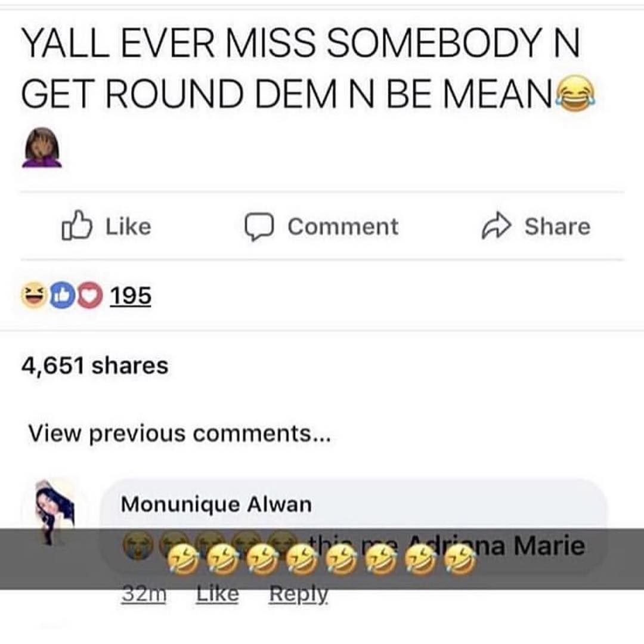The height and width of the screenshot is (644, 644).
Task: Open the 32m comment timestamp
Action: coord(144,595)
